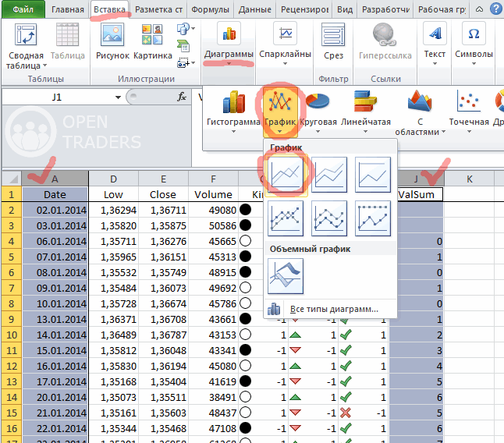This screenshot has height=443, width=504.
Task: Select column F header
Action: click(x=213, y=179)
